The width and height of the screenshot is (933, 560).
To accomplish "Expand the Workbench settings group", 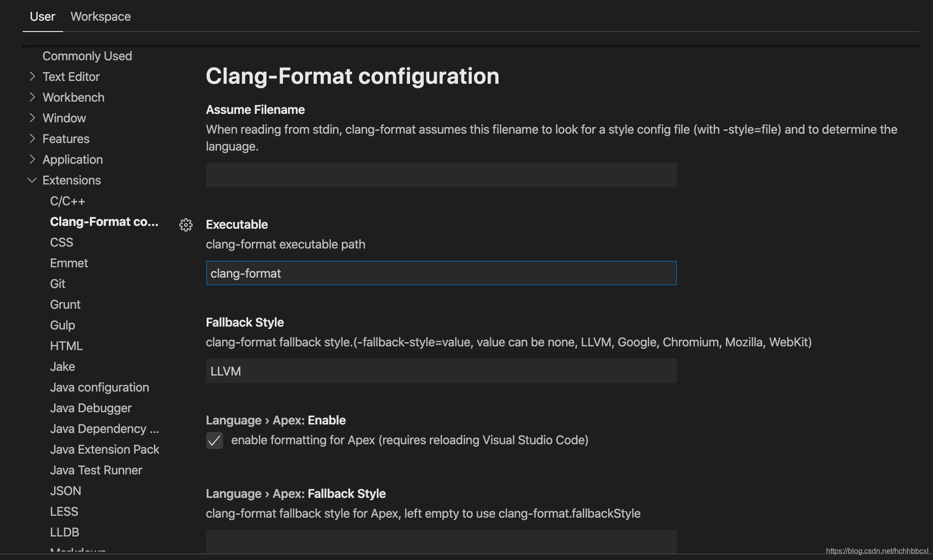I will point(73,97).
